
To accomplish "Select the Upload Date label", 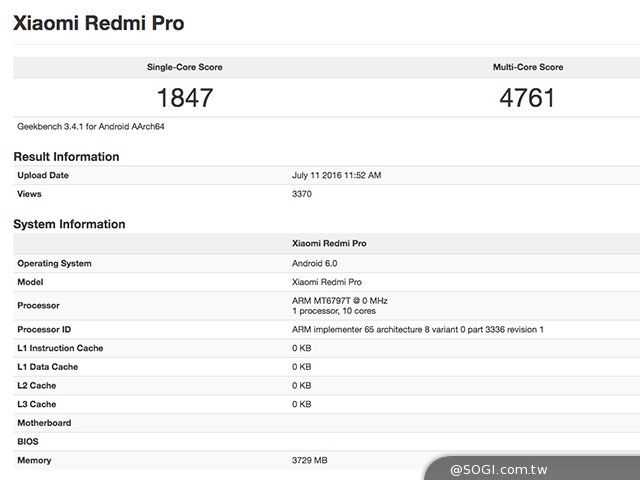I will pyautogui.click(x=43, y=175).
